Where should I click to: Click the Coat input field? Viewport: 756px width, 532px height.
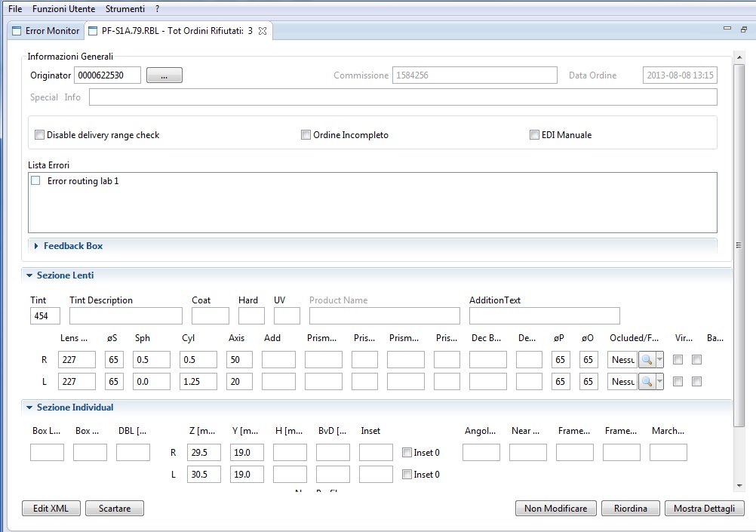[x=211, y=316]
